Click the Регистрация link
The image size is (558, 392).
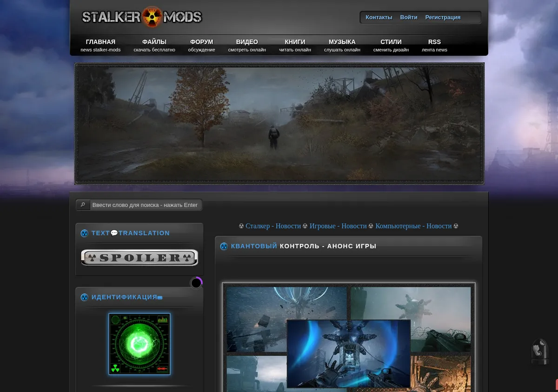[443, 17]
